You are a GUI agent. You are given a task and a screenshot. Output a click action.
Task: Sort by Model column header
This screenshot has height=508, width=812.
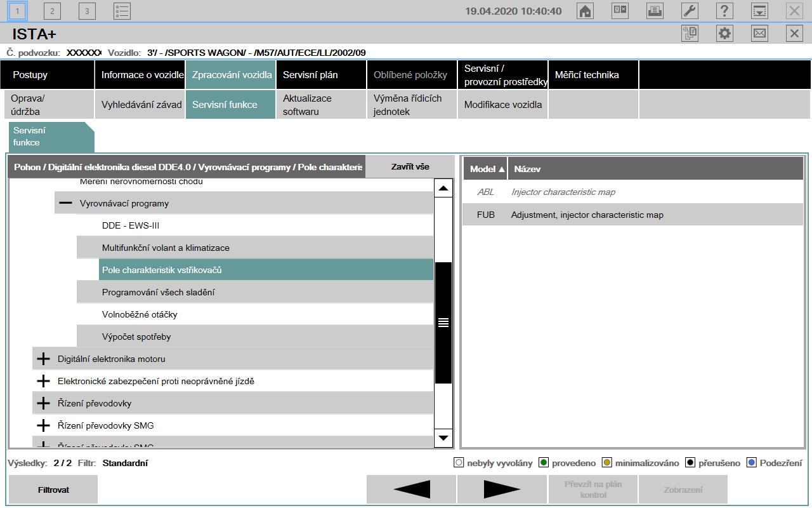[485, 169]
